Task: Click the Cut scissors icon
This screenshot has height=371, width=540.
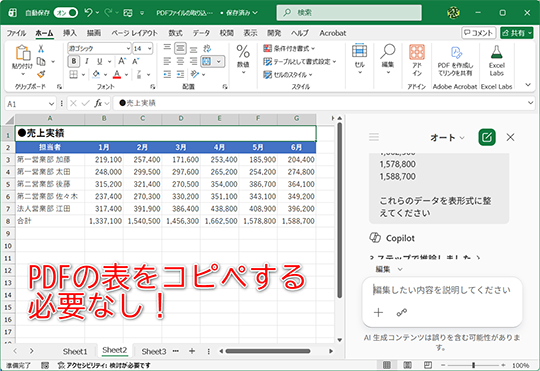Action: [41, 49]
